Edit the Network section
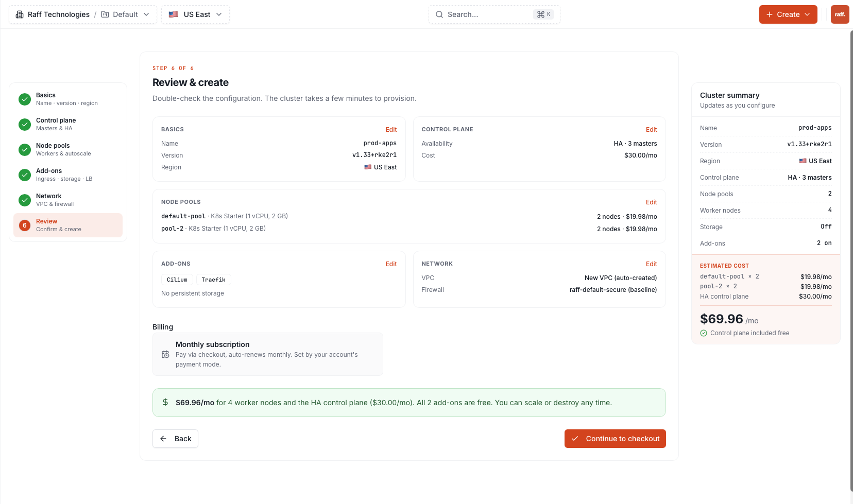Viewport: 853px width, 504px height. click(x=652, y=264)
